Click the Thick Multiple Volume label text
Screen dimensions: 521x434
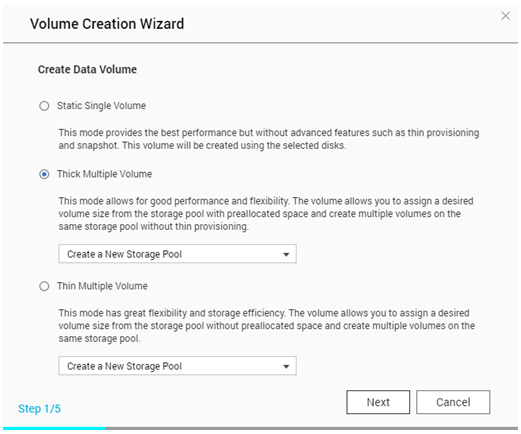[x=104, y=174]
